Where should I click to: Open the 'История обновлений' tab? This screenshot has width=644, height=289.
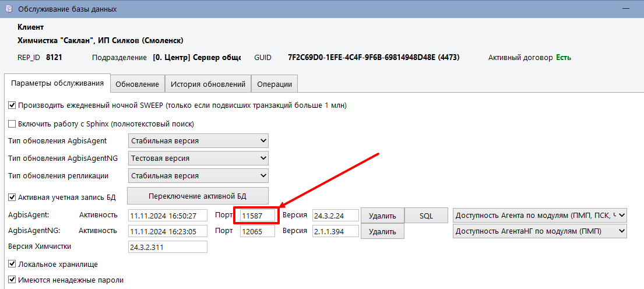208,84
